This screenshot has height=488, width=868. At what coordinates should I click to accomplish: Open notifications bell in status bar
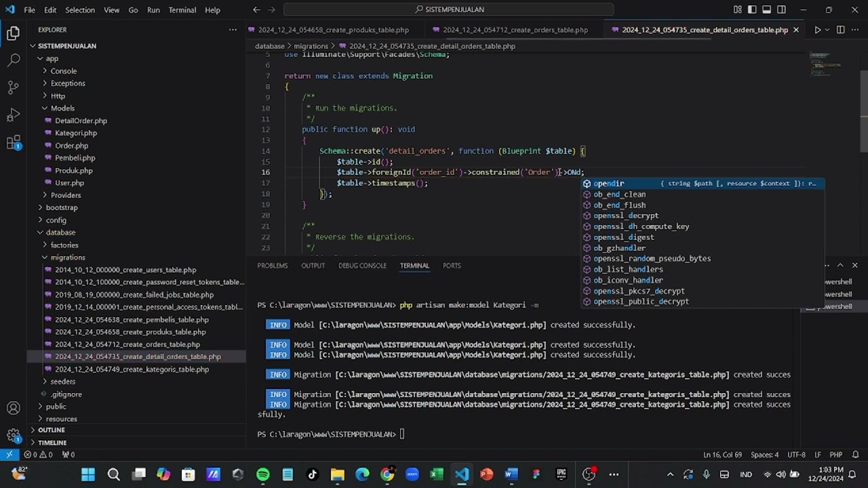[856, 455]
